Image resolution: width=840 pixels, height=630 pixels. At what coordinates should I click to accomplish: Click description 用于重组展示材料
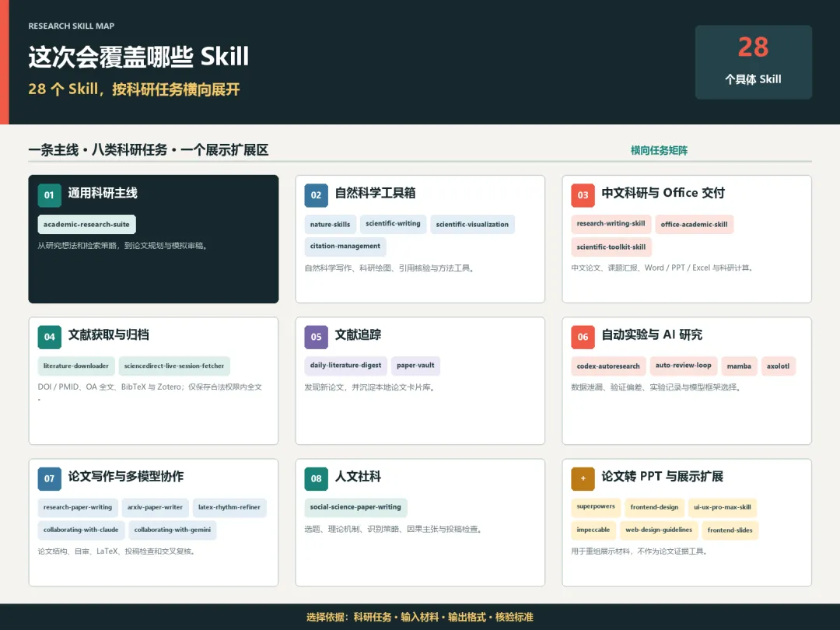click(639, 551)
